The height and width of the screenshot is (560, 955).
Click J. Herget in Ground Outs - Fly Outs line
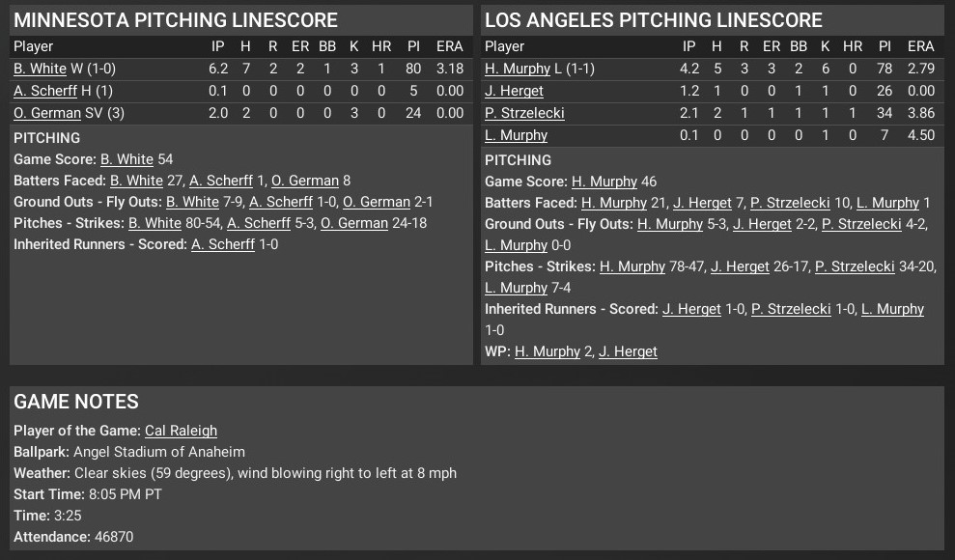pos(762,224)
